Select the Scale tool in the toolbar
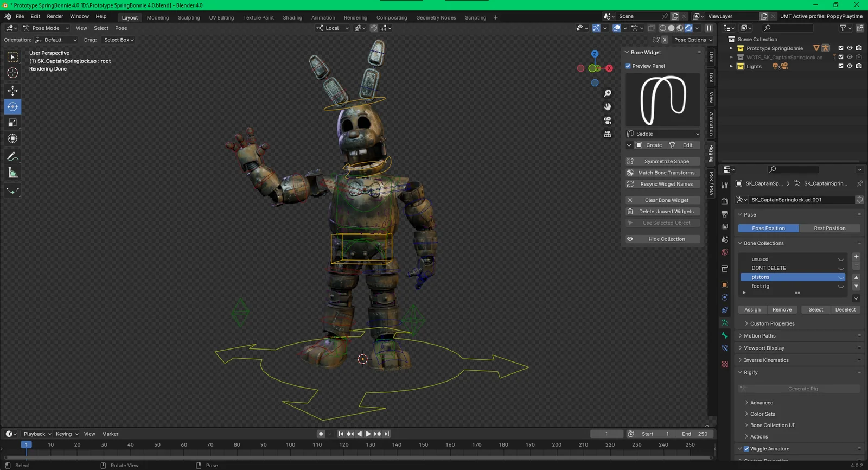This screenshot has width=868, height=470. 12,123
